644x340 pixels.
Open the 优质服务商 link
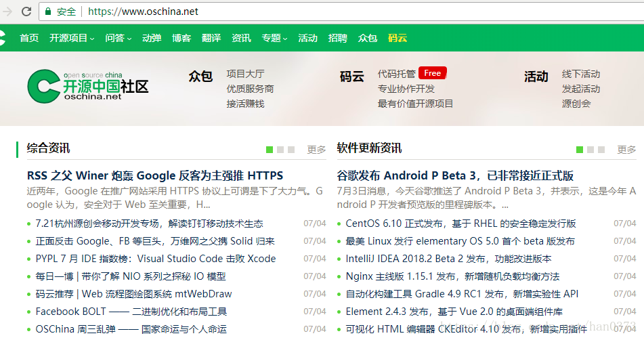pos(250,89)
